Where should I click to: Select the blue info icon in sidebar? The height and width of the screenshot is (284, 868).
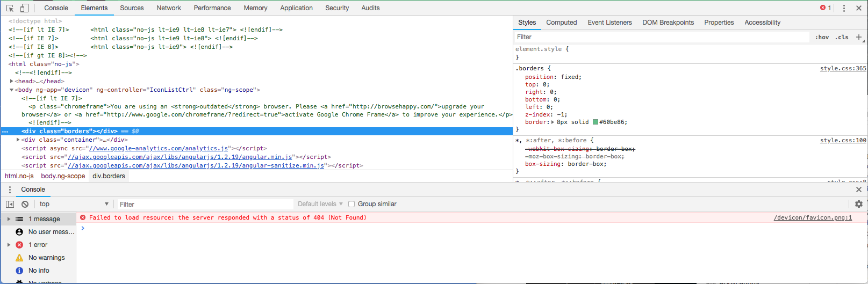point(19,271)
